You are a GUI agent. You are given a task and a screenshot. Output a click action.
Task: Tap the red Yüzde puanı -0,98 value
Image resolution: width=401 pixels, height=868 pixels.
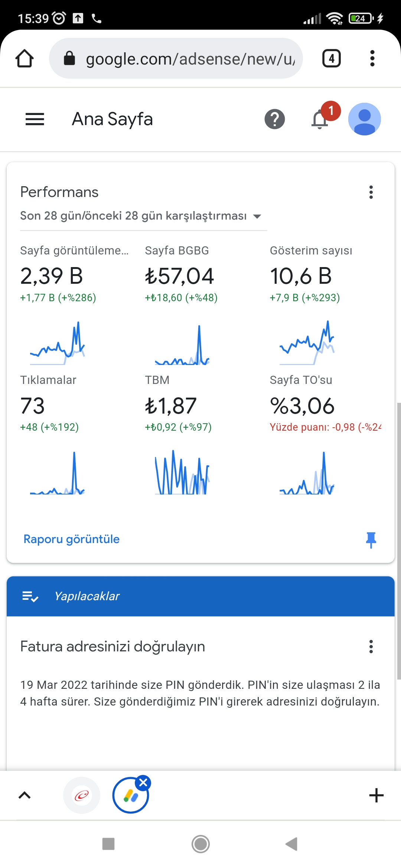(x=325, y=427)
